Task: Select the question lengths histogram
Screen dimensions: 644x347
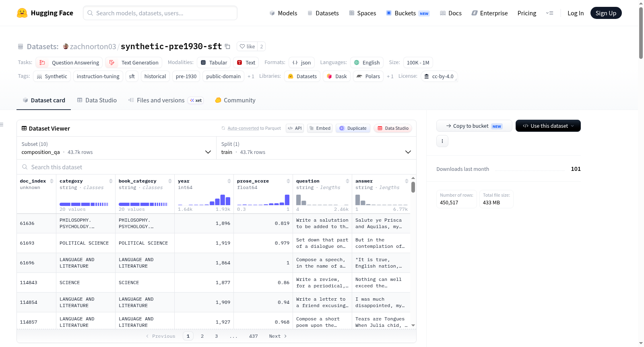Action: 322,200
